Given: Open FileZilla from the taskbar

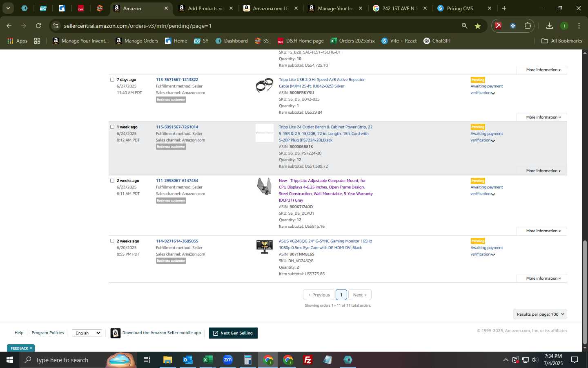Looking at the screenshot, I should 308,360.
